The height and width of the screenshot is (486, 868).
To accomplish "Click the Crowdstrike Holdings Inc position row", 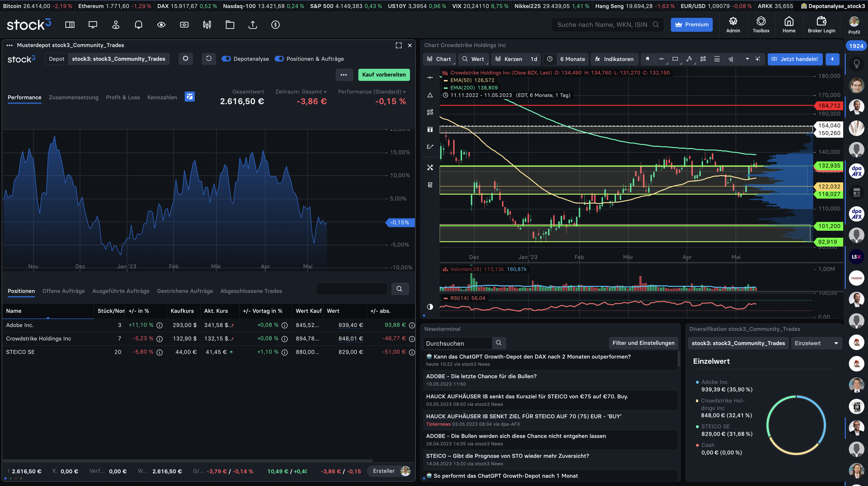I will 209,339.
